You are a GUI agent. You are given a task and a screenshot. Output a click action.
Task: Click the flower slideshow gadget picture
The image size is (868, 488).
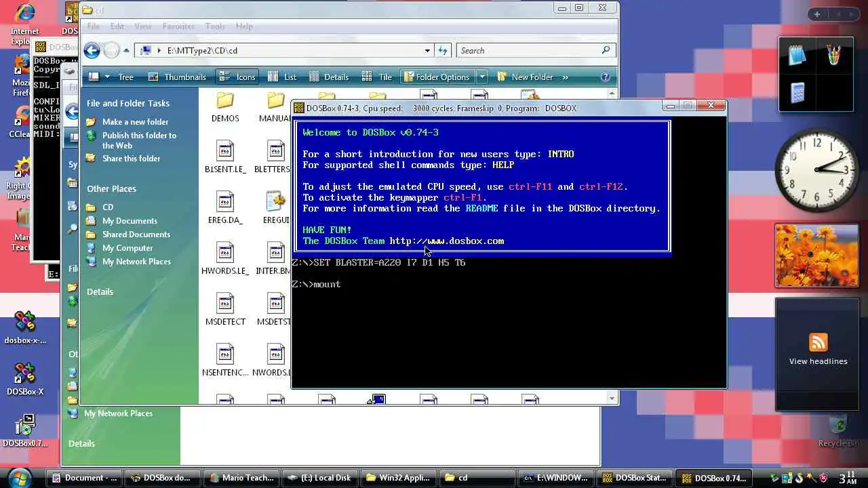tap(816, 256)
